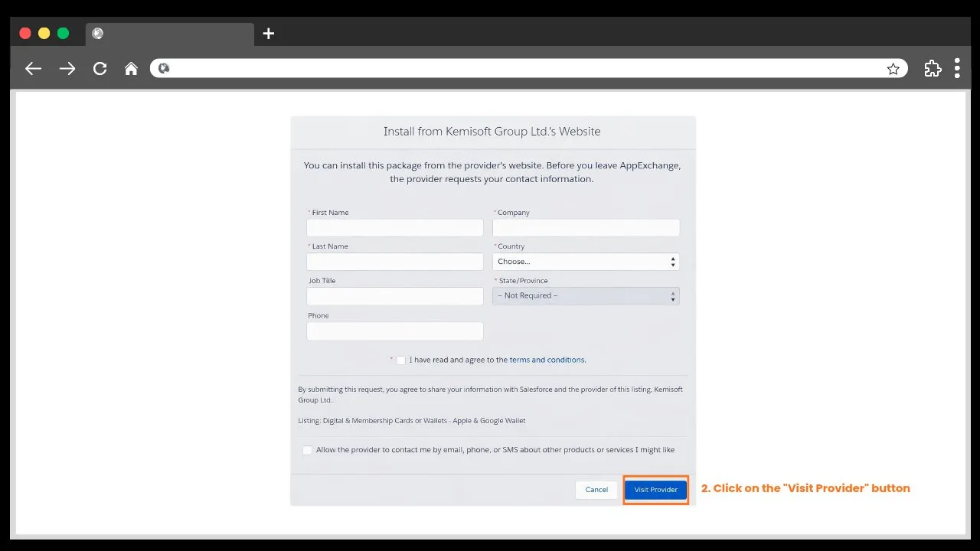Click the globe icon in address bar
This screenshot has width=980, height=551.
point(163,69)
